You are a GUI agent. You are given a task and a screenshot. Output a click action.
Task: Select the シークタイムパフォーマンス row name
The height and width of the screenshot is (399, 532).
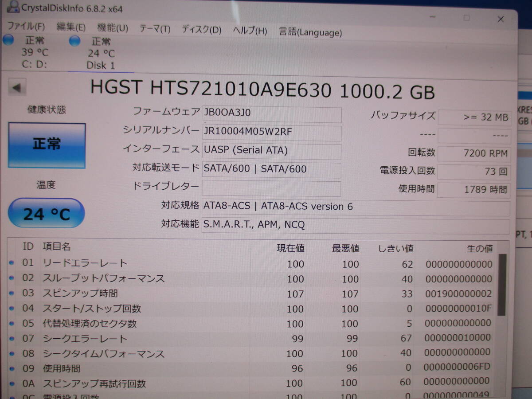point(103,354)
